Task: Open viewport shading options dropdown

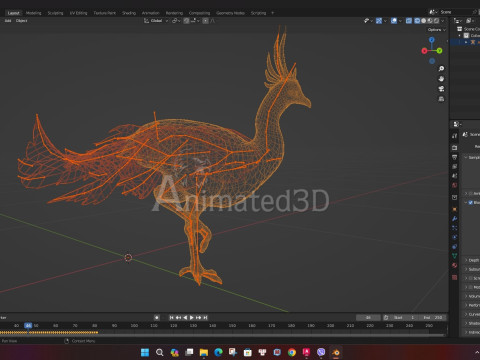Action: click(443, 21)
